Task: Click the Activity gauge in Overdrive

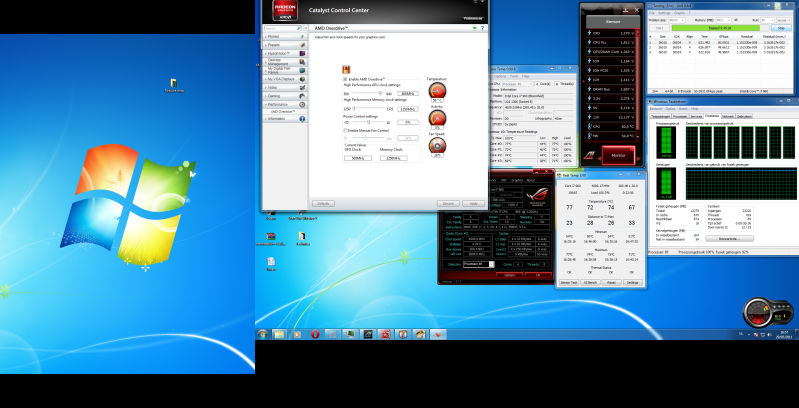Action: [437, 118]
